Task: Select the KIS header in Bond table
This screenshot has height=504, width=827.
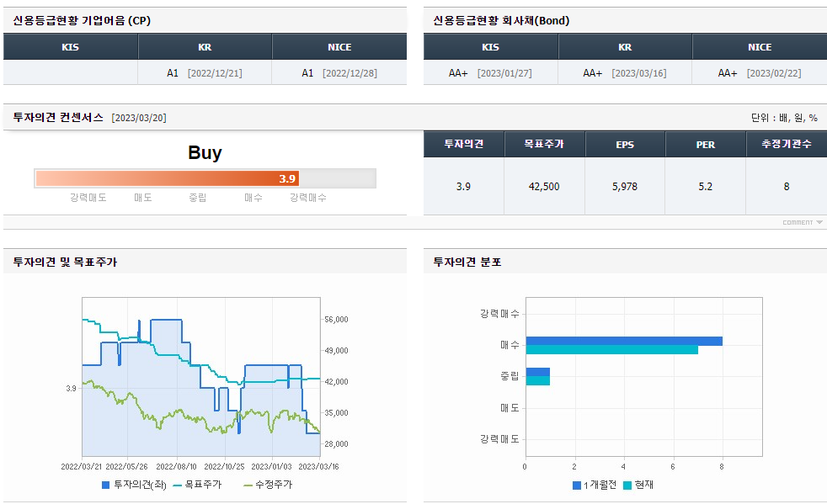Action: click(490, 47)
